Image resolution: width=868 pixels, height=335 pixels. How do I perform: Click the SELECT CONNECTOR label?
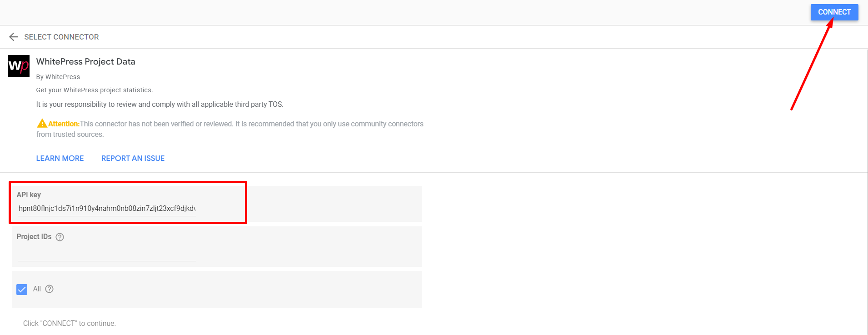(x=61, y=37)
